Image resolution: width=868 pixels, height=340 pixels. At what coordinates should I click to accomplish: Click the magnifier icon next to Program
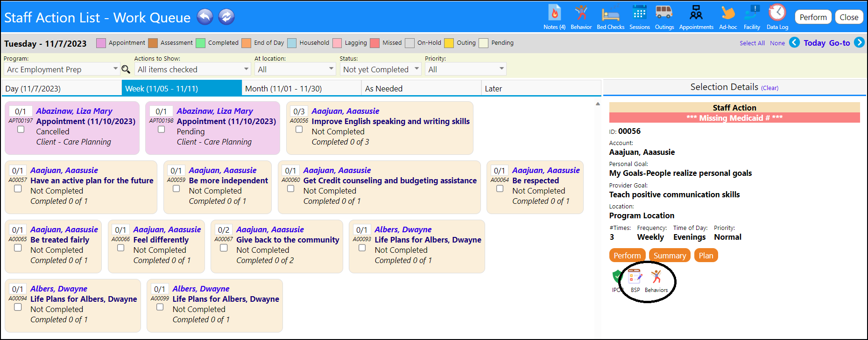click(126, 69)
